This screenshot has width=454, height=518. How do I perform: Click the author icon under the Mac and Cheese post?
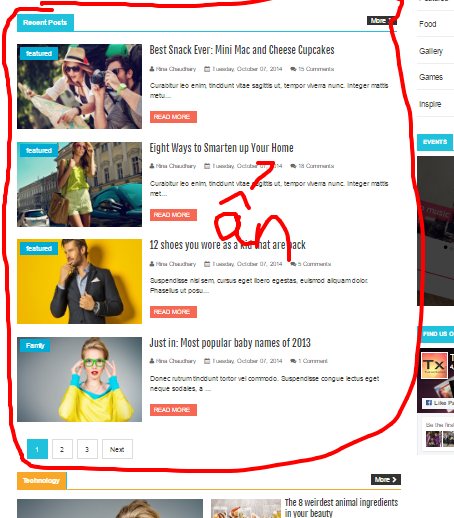152,69
